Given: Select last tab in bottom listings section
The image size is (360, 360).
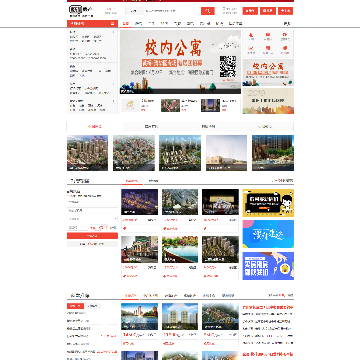Looking at the screenshot, I should click(x=228, y=295).
